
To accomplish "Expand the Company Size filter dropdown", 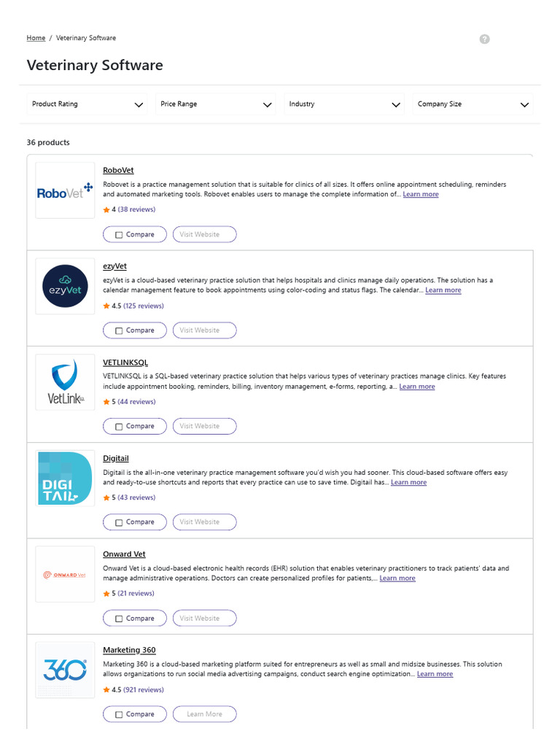I will point(472,104).
